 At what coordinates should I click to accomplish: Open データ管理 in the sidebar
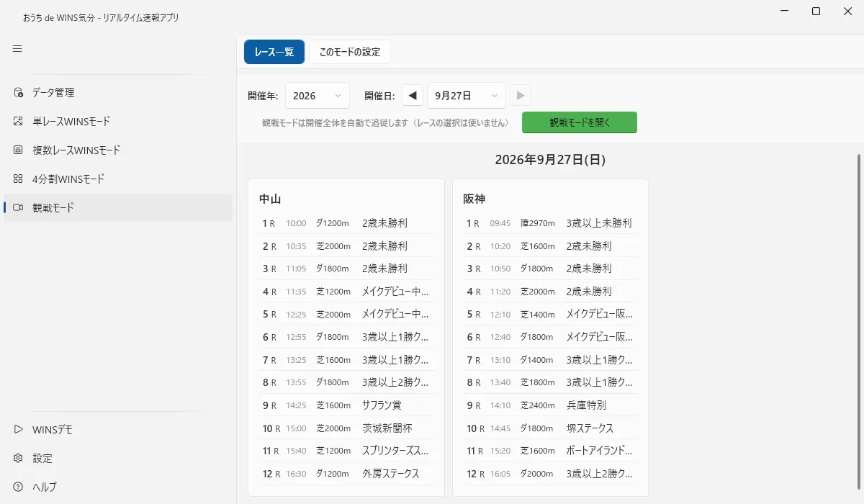[x=118, y=92]
